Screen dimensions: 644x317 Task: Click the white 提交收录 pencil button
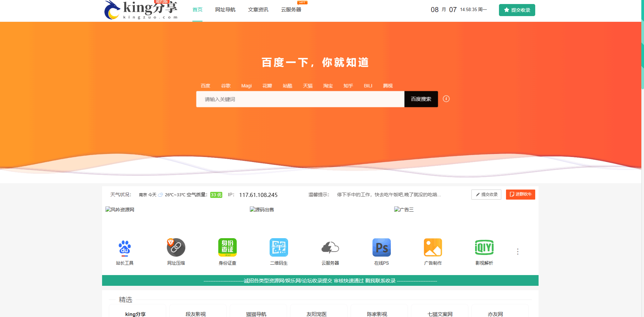click(x=486, y=195)
